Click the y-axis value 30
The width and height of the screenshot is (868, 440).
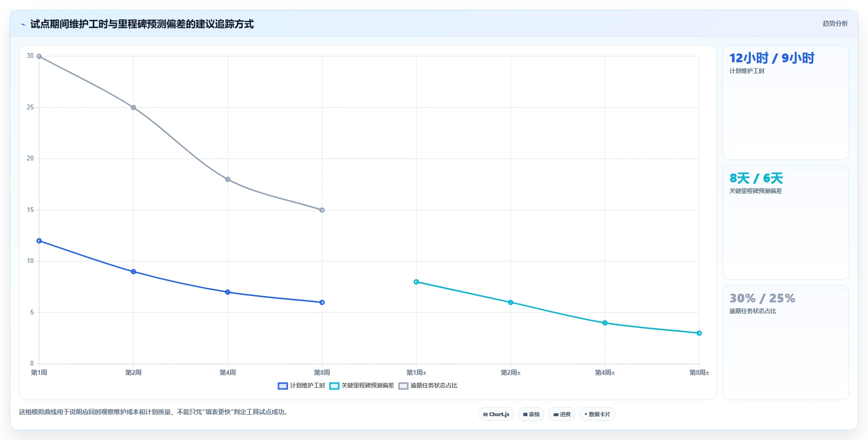30,56
